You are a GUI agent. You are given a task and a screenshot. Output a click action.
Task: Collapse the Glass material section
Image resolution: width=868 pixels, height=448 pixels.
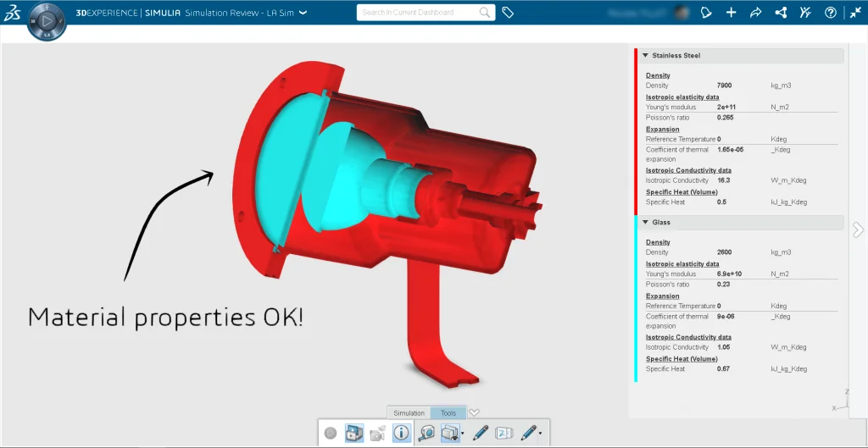(646, 223)
